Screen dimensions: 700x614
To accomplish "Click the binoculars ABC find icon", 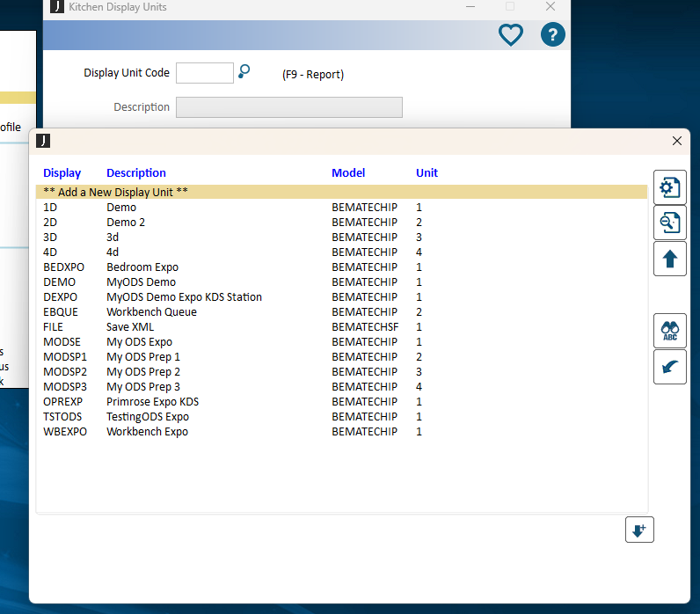I will click(669, 331).
